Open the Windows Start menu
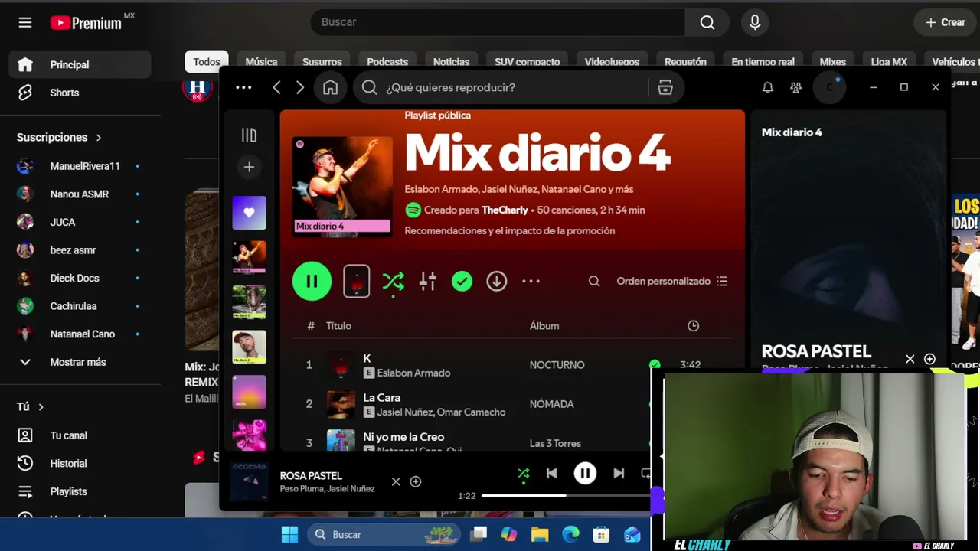This screenshot has height=551, width=980. pyautogui.click(x=289, y=534)
